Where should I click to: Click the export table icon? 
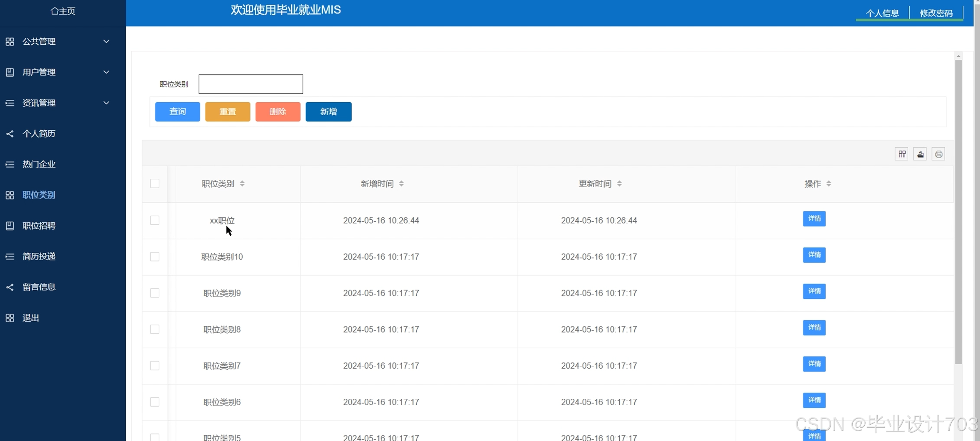[x=920, y=154]
